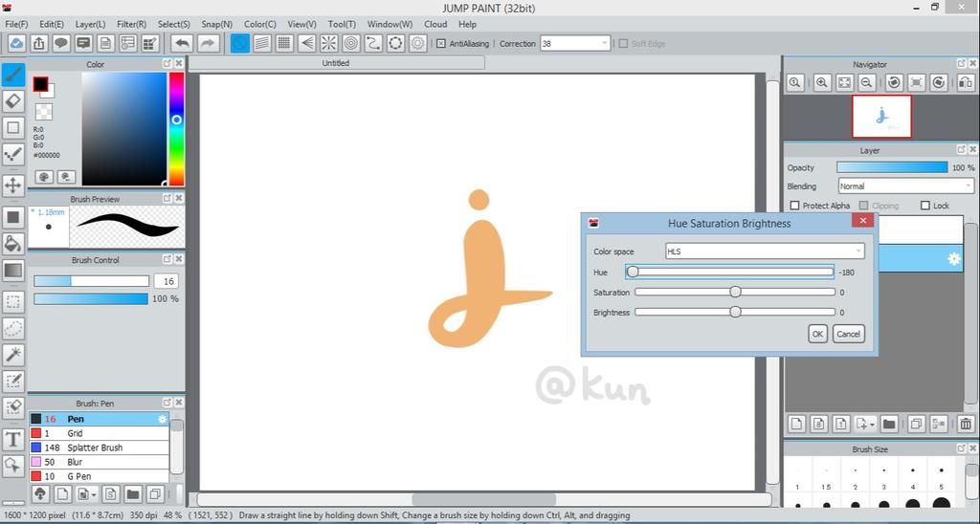
Task: Open the Color space dropdown
Action: [x=765, y=251]
